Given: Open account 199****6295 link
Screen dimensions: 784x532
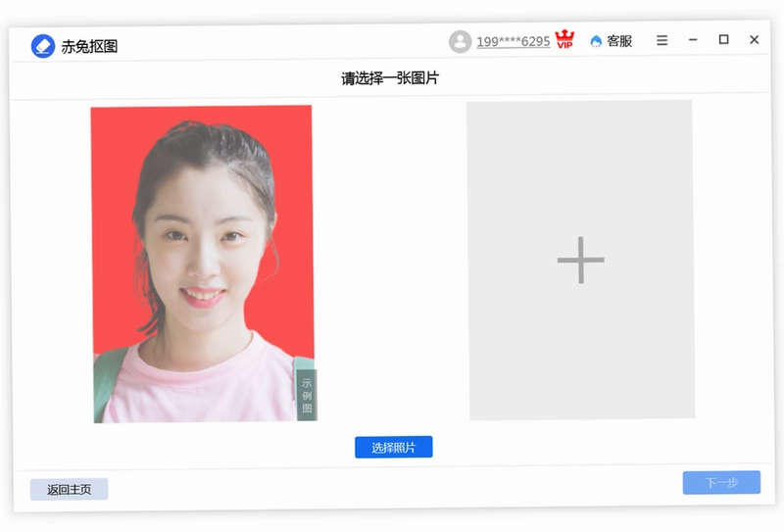Looking at the screenshot, I should tap(513, 41).
